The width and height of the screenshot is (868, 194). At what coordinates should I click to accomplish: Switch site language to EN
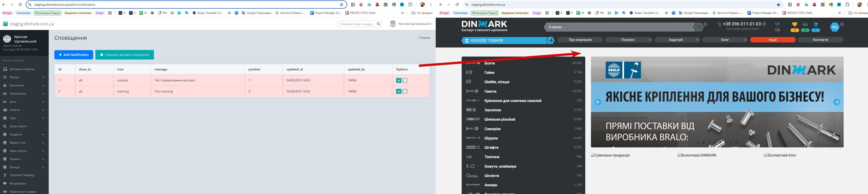click(777, 30)
